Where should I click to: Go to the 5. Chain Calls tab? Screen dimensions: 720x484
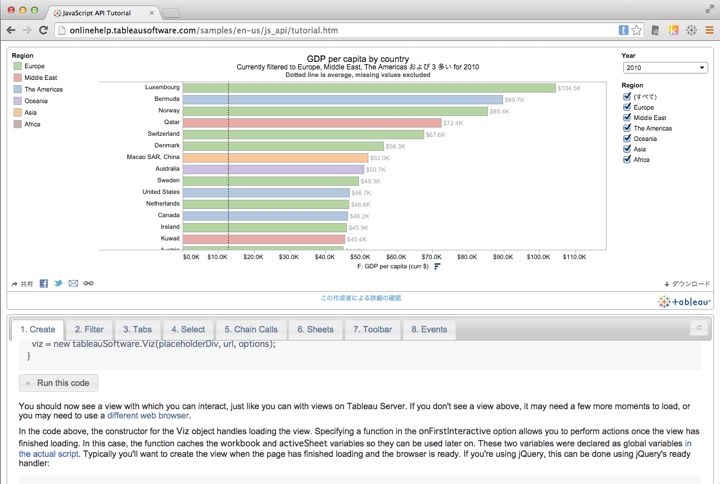click(x=251, y=329)
